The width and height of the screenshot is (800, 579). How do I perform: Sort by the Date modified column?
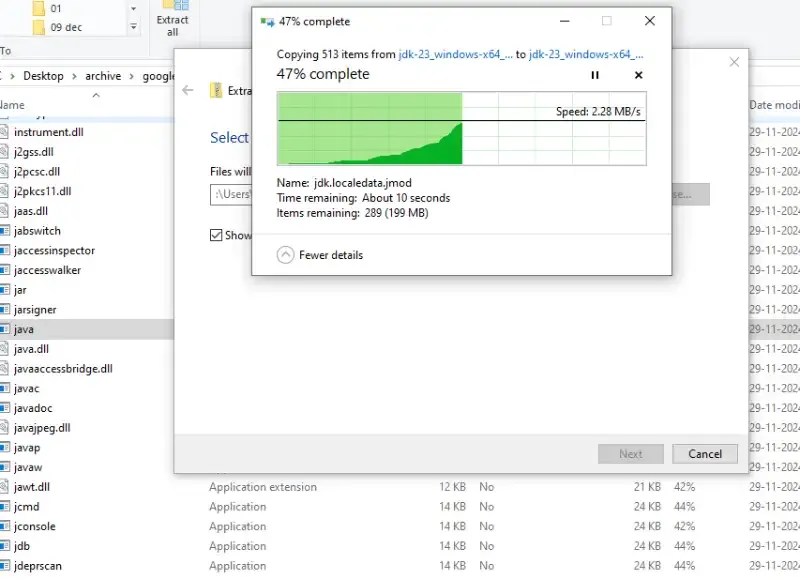coord(774,105)
